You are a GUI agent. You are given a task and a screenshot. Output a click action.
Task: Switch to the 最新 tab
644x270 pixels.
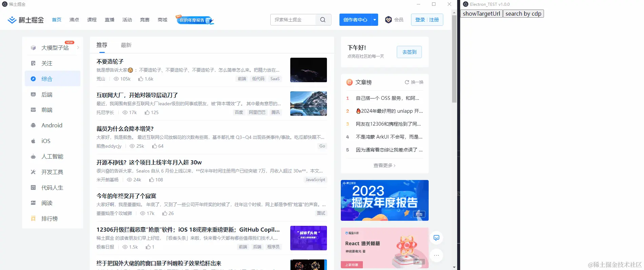click(126, 45)
